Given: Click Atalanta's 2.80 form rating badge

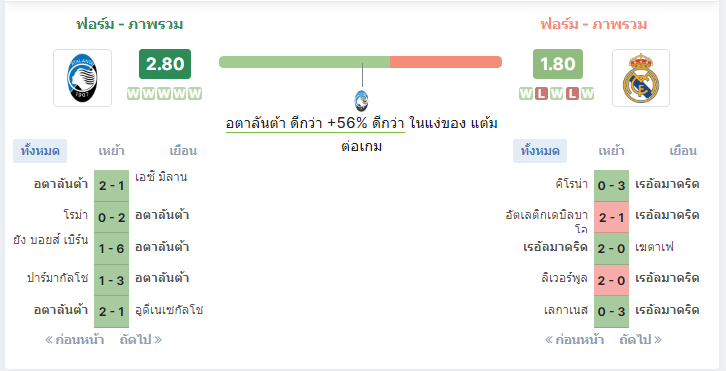Looking at the screenshot, I should [165, 64].
